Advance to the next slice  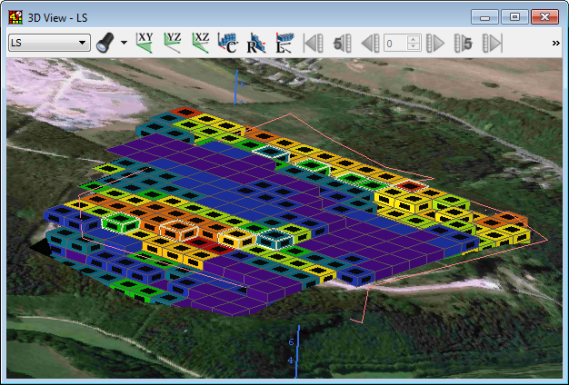coord(435,43)
